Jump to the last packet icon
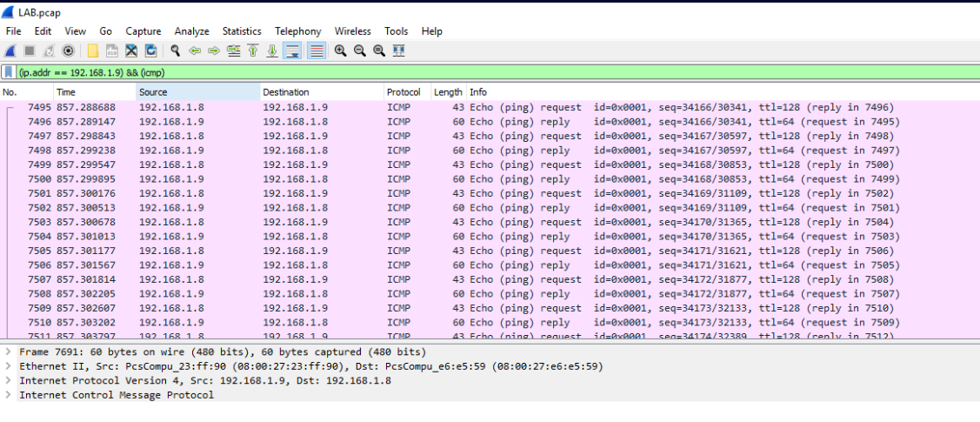The height and width of the screenshot is (422, 980). [272, 51]
